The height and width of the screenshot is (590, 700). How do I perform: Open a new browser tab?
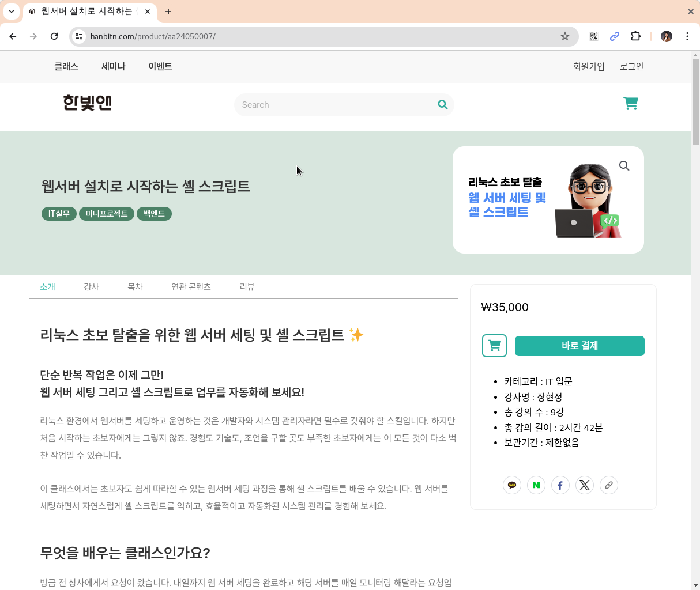(x=168, y=12)
